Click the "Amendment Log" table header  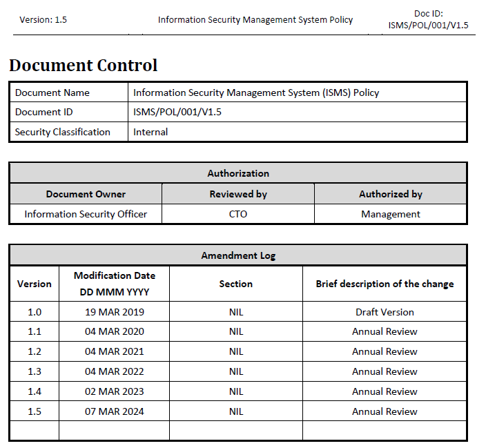coord(238,255)
